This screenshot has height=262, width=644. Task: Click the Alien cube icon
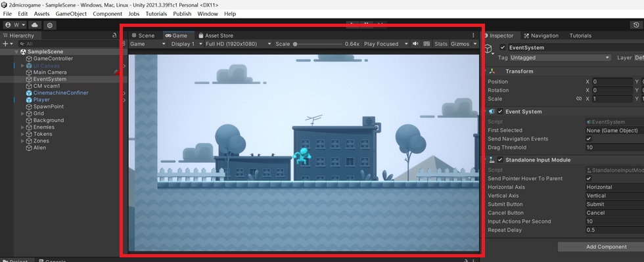coord(29,148)
